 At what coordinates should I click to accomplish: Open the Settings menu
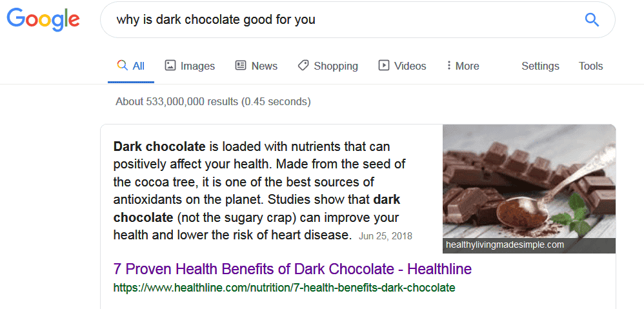click(x=540, y=66)
